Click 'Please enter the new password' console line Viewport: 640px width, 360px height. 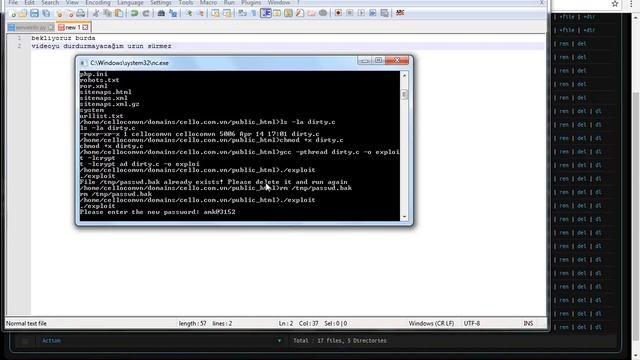[x=158, y=212]
